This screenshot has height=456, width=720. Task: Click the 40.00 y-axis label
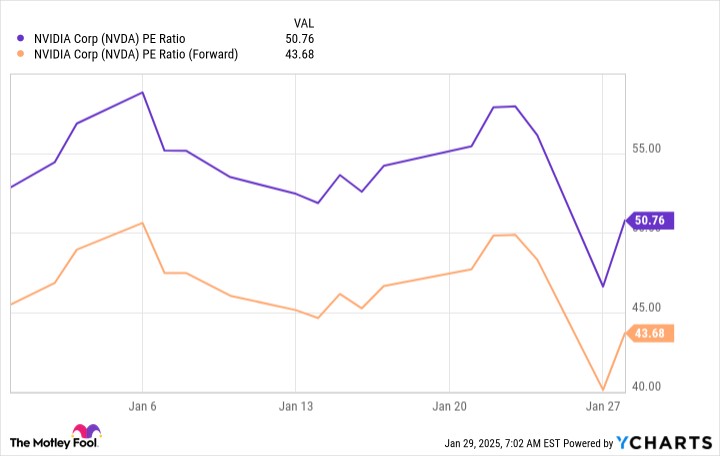tap(647, 387)
